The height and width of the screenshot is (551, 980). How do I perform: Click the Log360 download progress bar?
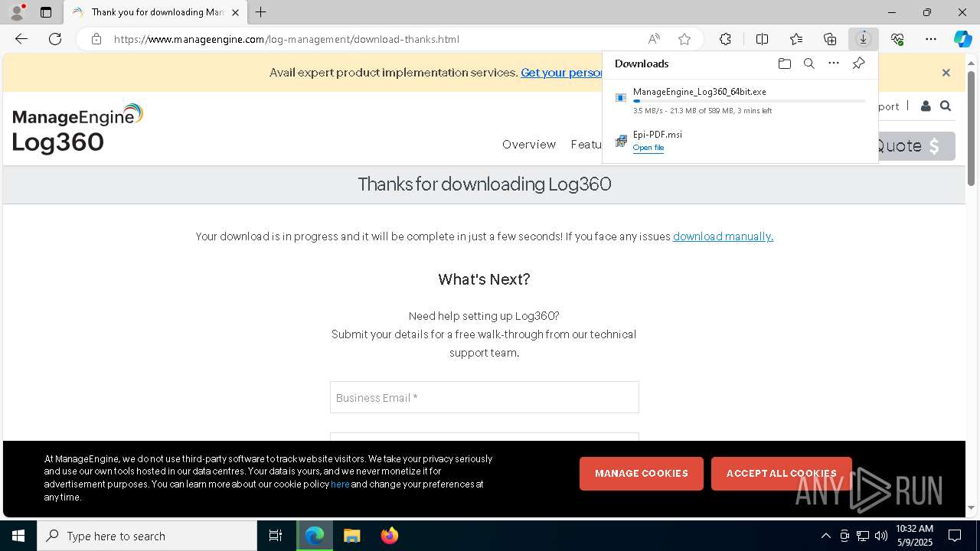click(749, 101)
